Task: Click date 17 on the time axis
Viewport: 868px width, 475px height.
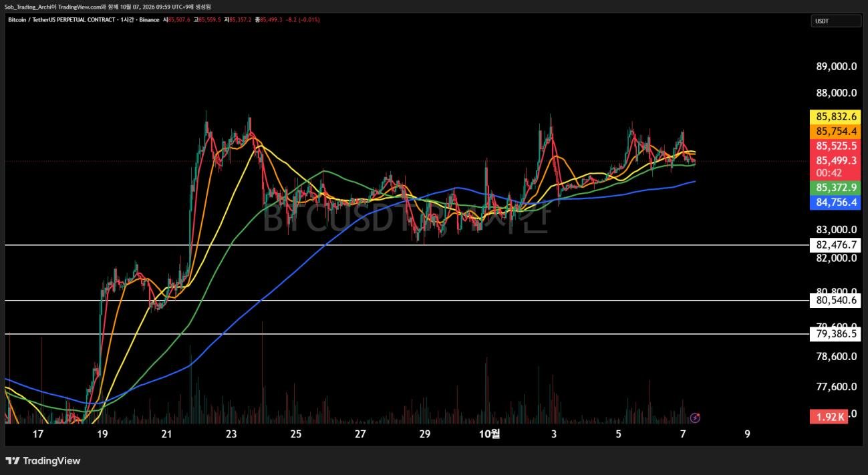Action: [x=38, y=434]
